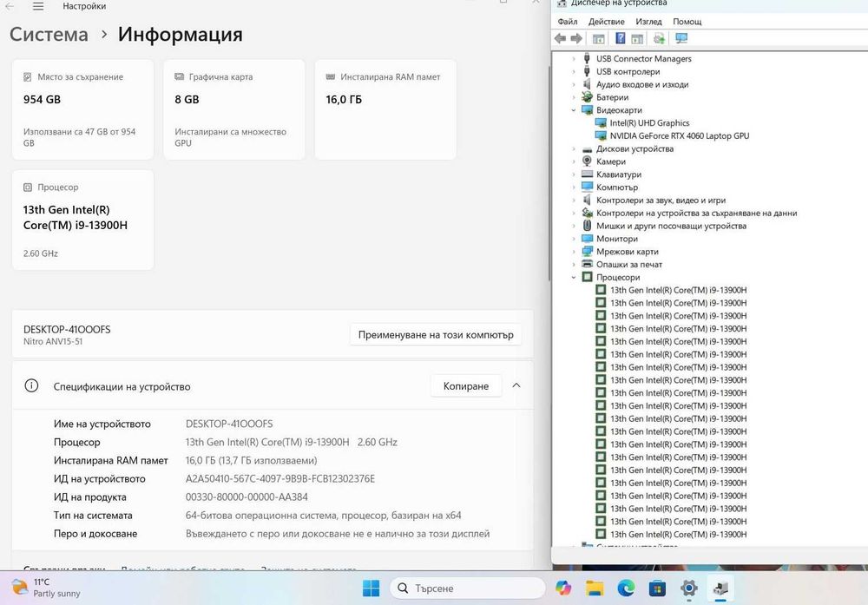Click 16,0 ГБ (13,7 ГБ използваеми) value
The image size is (868, 605).
tap(252, 461)
